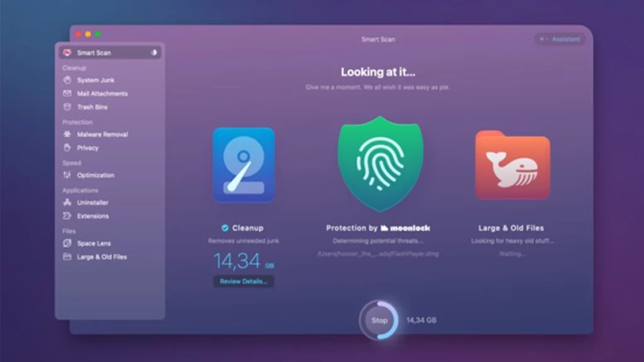The image size is (644, 362).
Task: Open the Extensions manager
Action: [94, 216]
